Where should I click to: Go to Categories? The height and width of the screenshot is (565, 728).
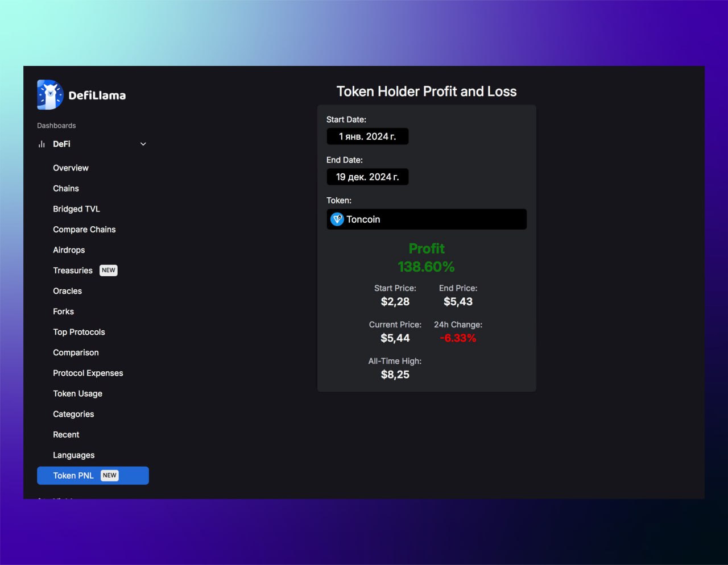73,414
